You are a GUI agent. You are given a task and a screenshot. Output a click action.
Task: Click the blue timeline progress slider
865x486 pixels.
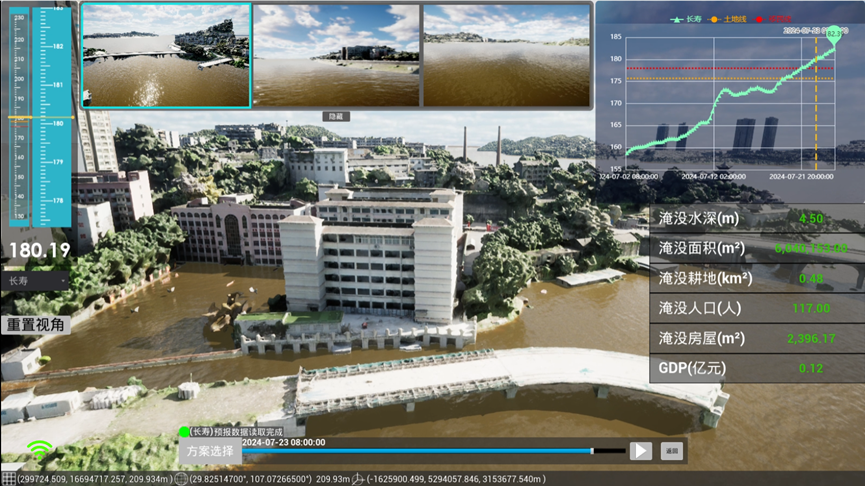pos(420,451)
